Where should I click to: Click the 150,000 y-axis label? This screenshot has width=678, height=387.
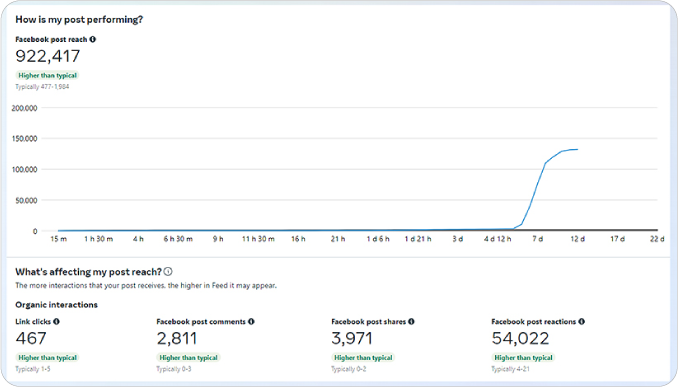pos(25,139)
